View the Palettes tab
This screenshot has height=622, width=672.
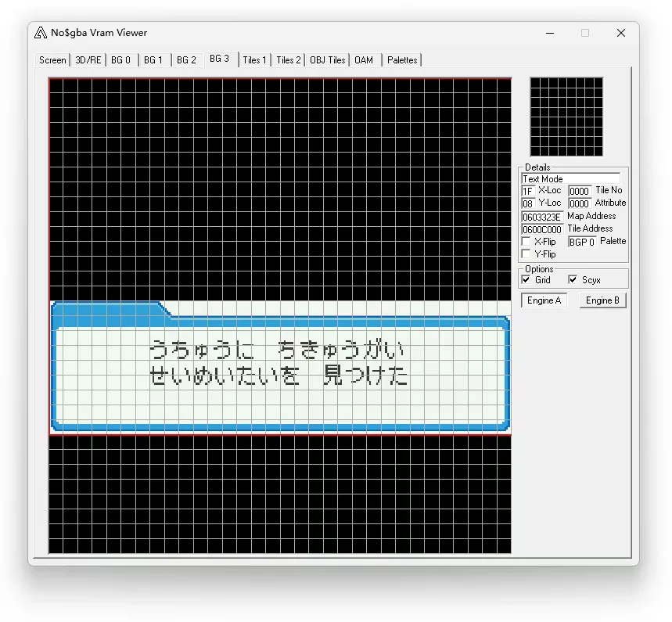tap(402, 60)
